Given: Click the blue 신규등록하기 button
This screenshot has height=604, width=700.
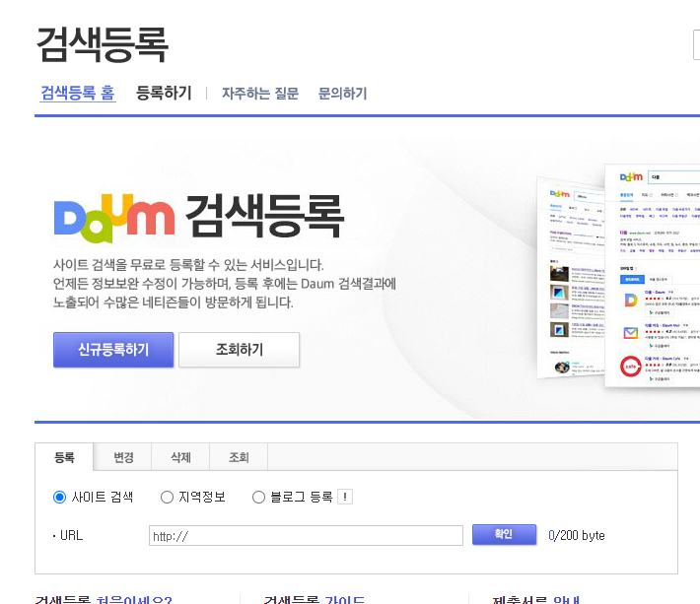Looking at the screenshot, I should pos(113,350).
